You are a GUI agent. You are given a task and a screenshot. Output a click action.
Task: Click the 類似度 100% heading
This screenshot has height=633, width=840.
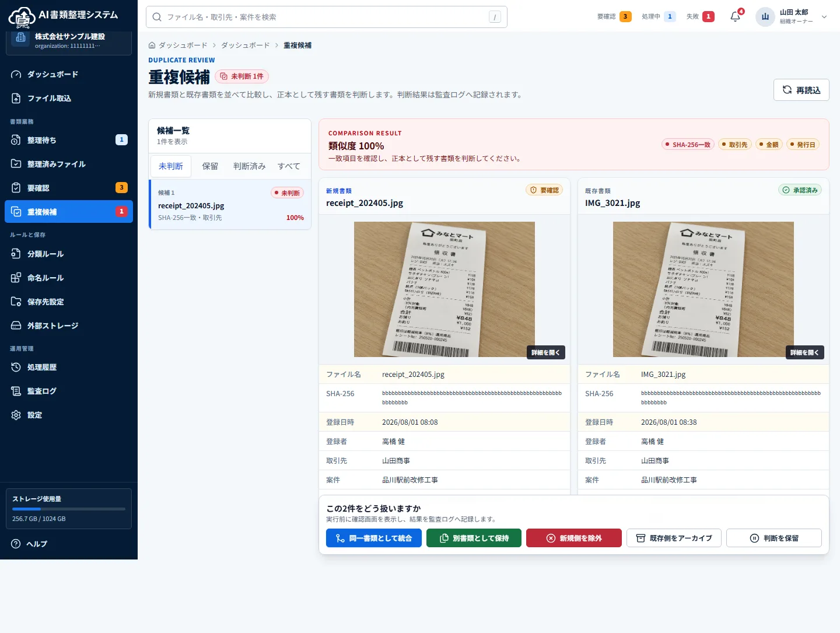[x=356, y=146]
